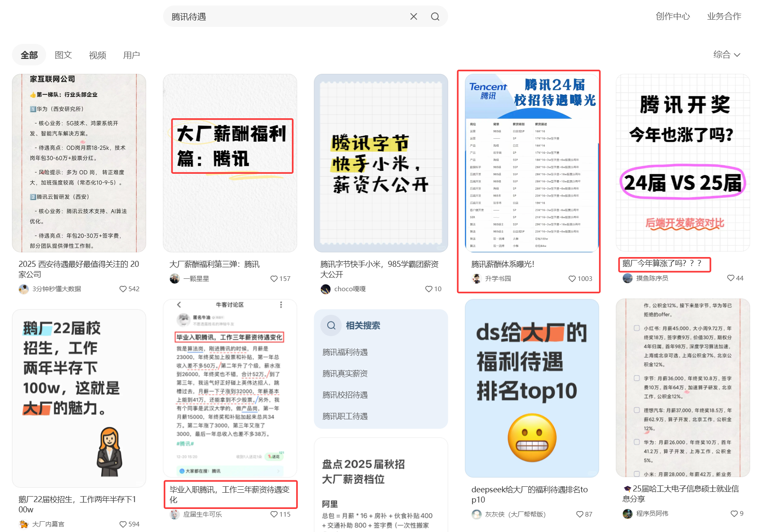Screen dimensions: 773x532
Task: Search related term 腾讯真实薪资
Action: click(x=345, y=374)
